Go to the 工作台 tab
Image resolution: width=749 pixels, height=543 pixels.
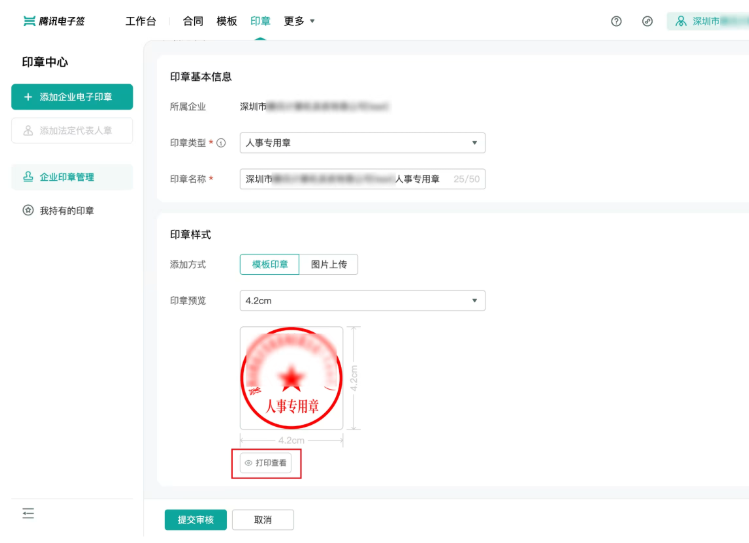click(140, 21)
